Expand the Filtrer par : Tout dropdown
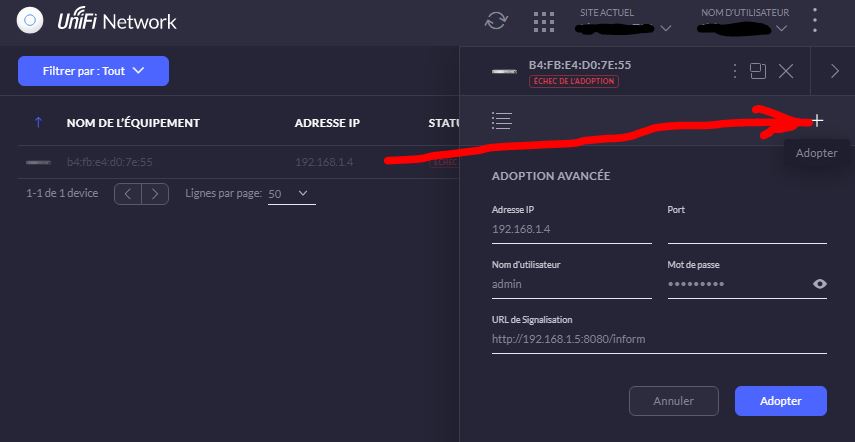This screenshot has width=855, height=442. [93, 71]
